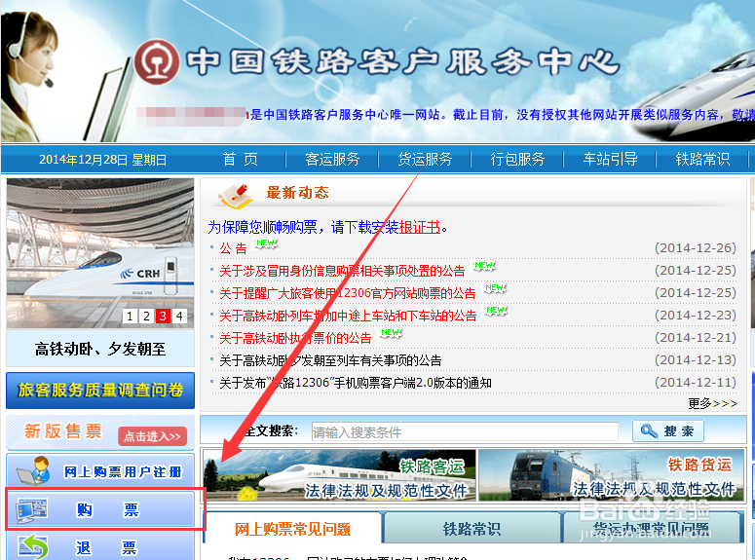Click the 最新动态 section heading
This screenshot has width=755, height=560.
297,193
